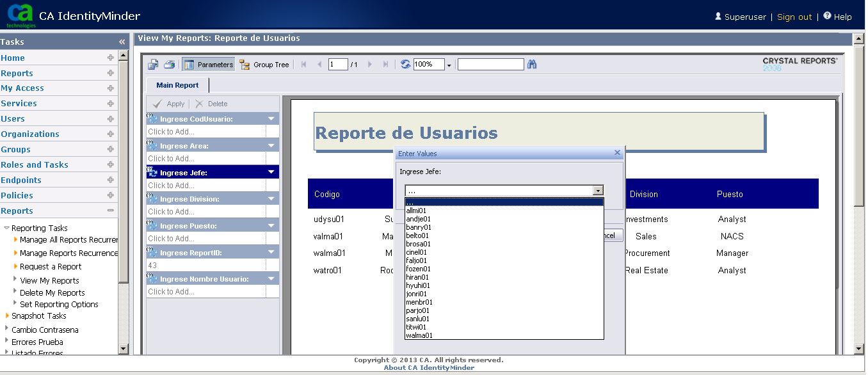The image size is (868, 375).
Task: Click the Delete parameter button
Action: [x=211, y=104]
